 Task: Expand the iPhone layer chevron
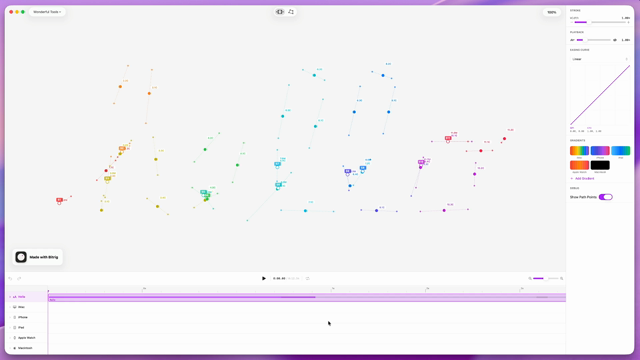[10, 317]
